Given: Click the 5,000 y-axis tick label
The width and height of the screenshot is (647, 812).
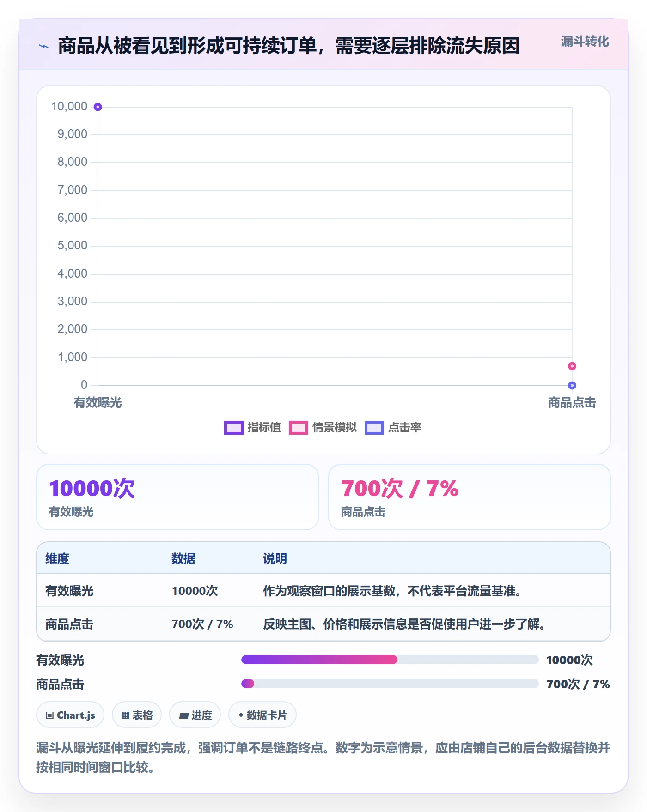Looking at the screenshot, I should [72, 246].
